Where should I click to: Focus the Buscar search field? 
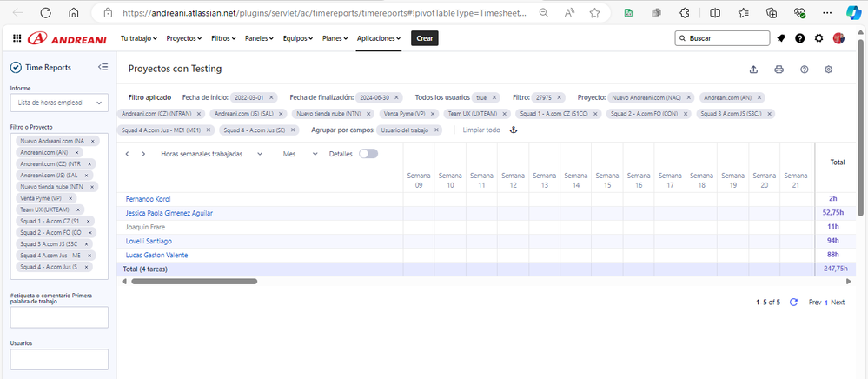coord(722,38)
